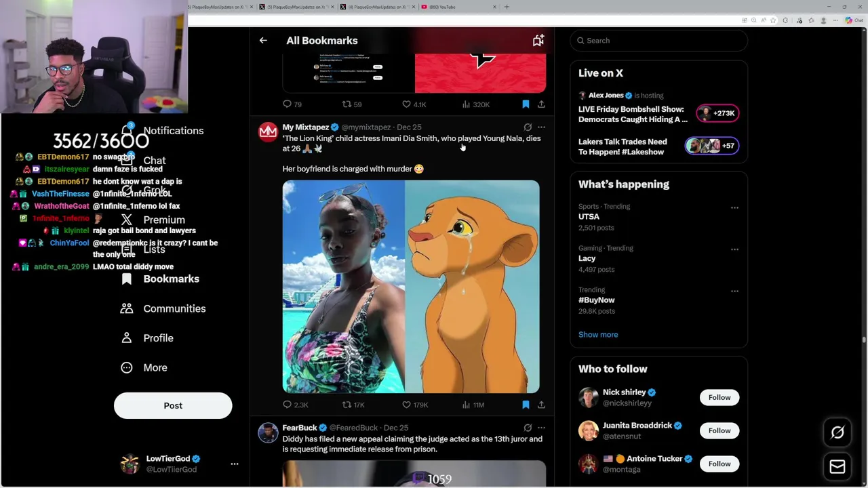Open the Messages floating button

point(837,466)
